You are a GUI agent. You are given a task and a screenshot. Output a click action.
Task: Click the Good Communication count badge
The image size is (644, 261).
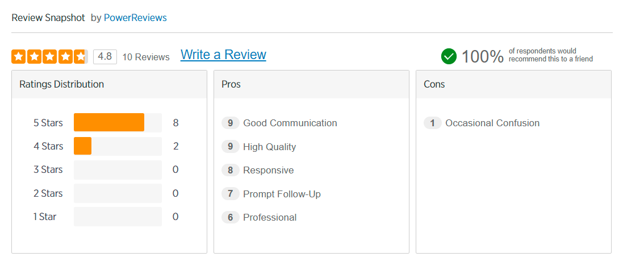(230, 123)
